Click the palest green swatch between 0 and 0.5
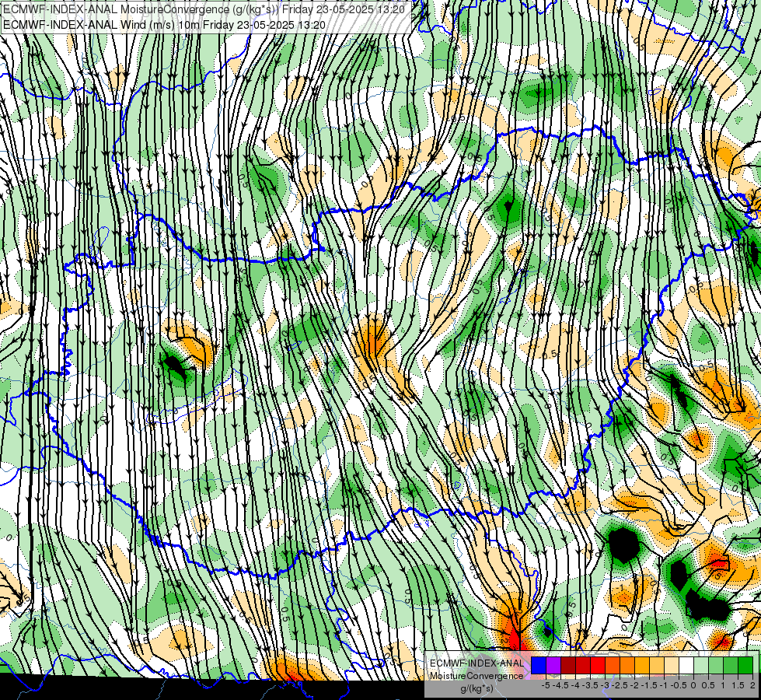 701,666
